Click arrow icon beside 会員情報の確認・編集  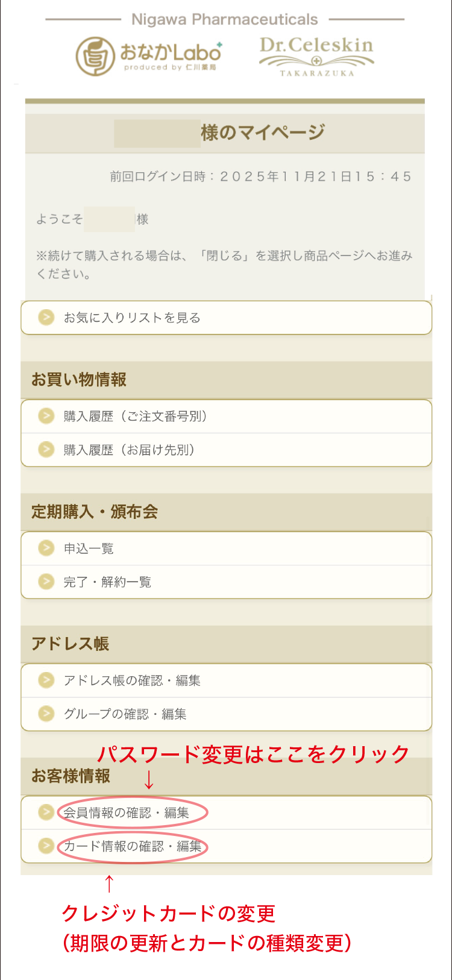click(46, 812)
